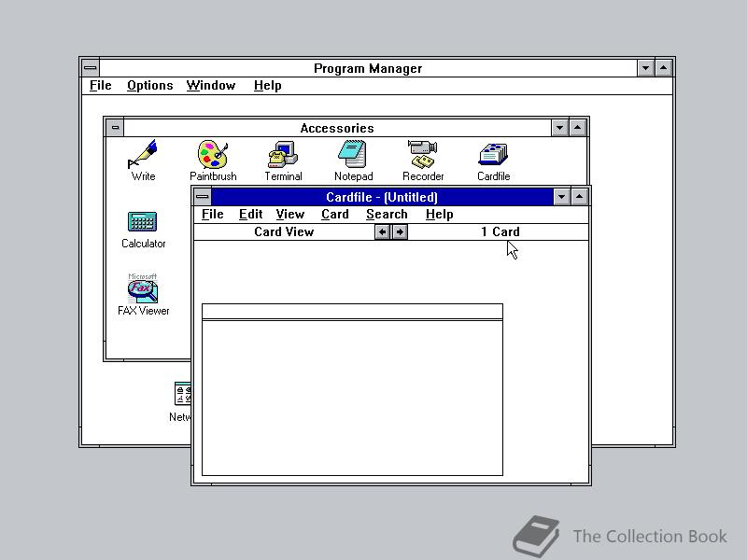747x560 pixels.
Task: Open the Card menu in Cardfile
Action: pos(335,215)
